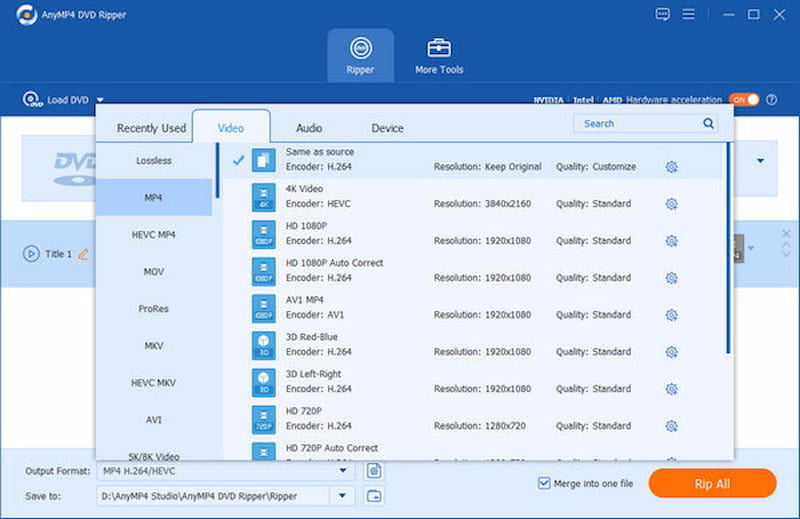Edit Title 1 name with pencil icon
Image resolution: width=800 pixels, height=519 pixels.
click(83, 254)
